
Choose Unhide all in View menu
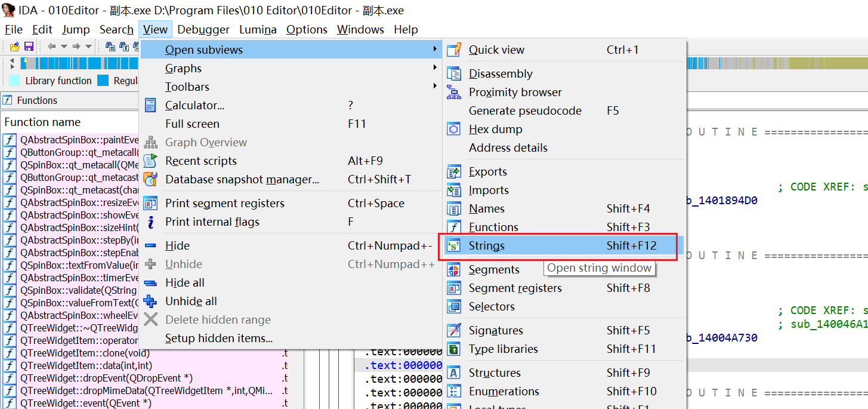pyautogui.click(x=291, y=301)
